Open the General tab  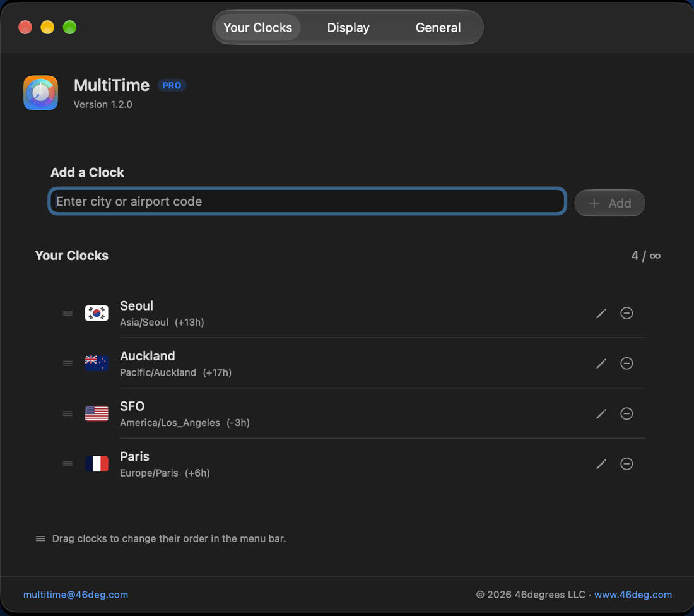point(438,28)
